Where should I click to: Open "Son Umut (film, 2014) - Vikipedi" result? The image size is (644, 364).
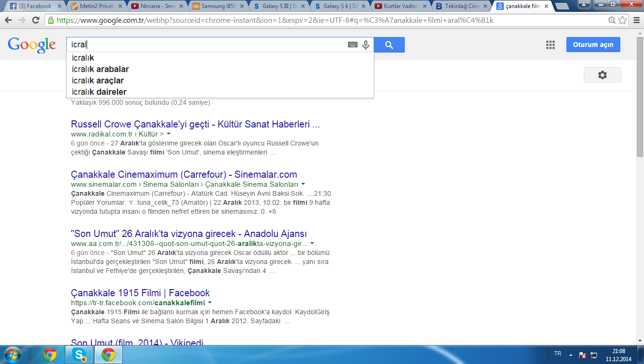pos(137,342)
